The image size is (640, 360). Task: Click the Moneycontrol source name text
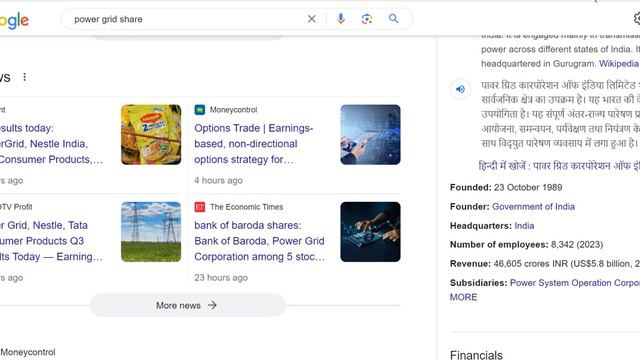click(233, 110)
